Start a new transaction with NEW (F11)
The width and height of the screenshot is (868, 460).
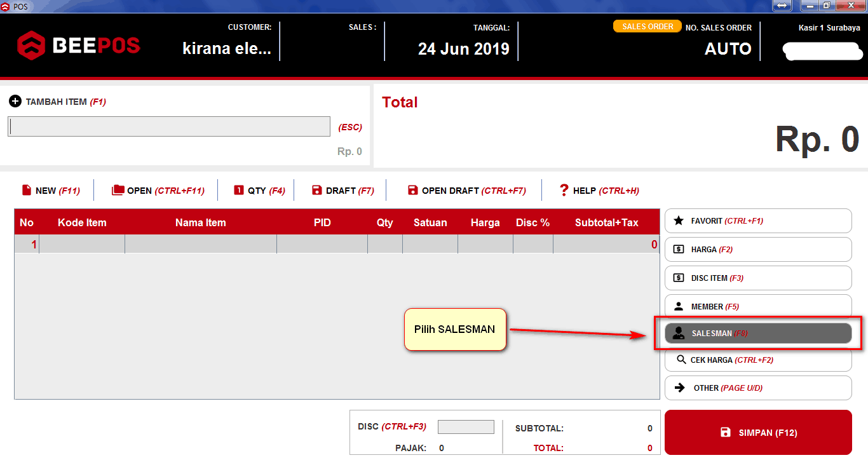pos(51,191)
